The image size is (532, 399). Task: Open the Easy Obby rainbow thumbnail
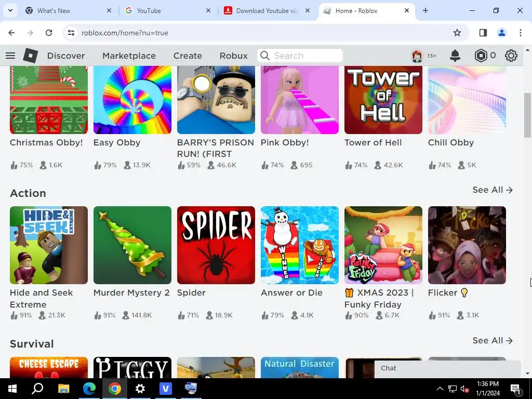click(132, 100)
